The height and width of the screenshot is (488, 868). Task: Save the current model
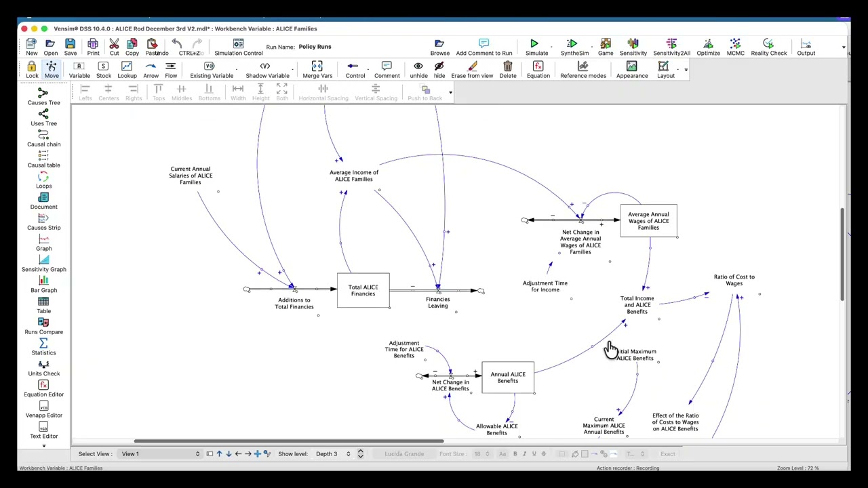71,47
